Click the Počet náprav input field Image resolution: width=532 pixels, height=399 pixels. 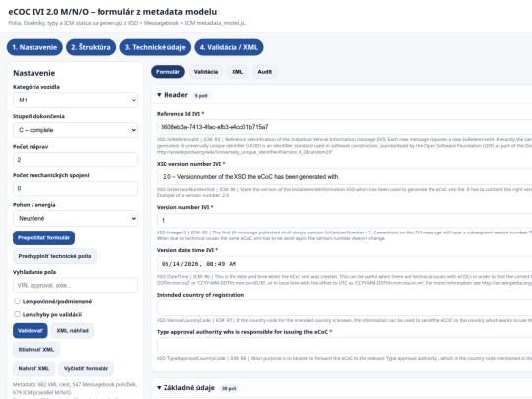coord(75,160)
